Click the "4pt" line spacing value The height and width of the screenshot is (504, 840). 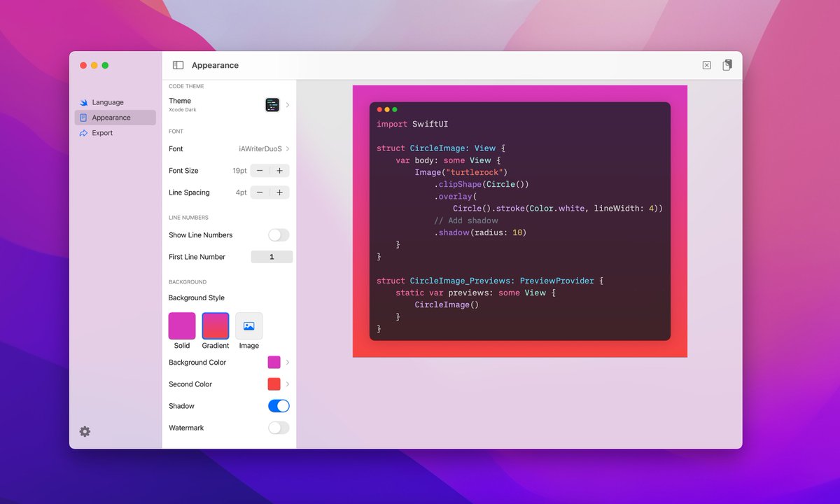241,192
